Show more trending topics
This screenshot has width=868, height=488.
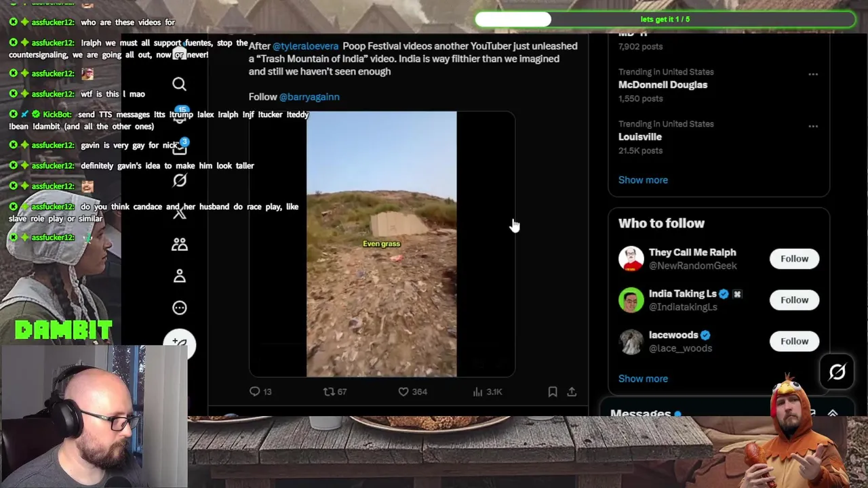point(643,180)
